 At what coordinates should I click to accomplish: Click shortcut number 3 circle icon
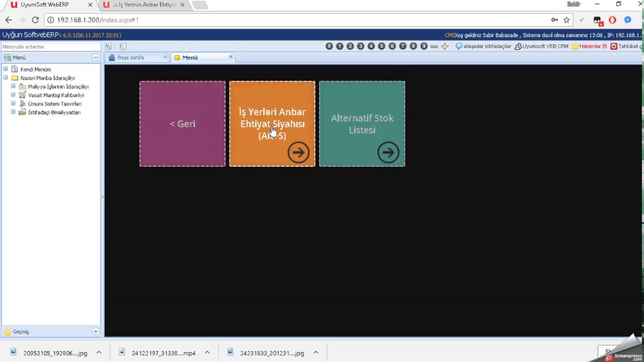click(x=361, y=46)
